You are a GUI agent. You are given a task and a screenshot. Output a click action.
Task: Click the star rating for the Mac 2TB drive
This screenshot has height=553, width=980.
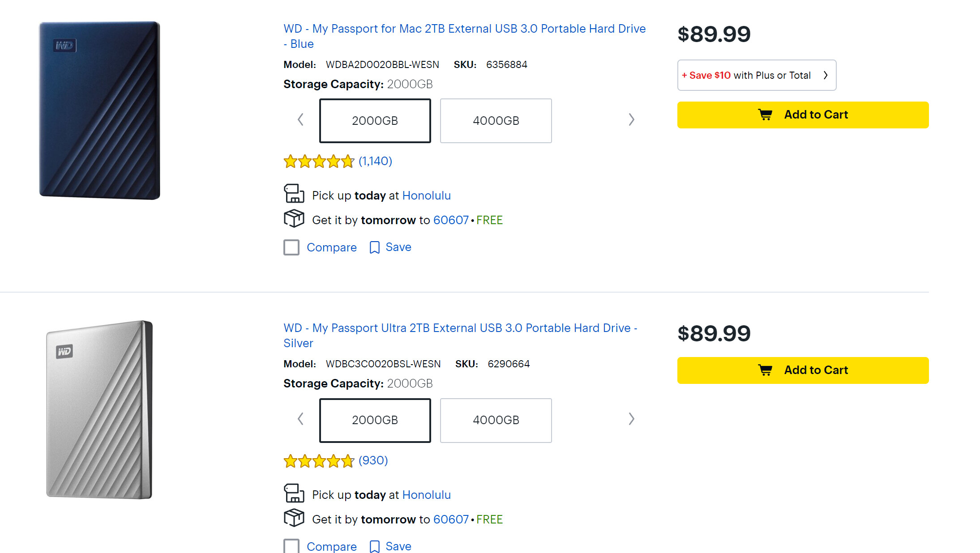319,162
